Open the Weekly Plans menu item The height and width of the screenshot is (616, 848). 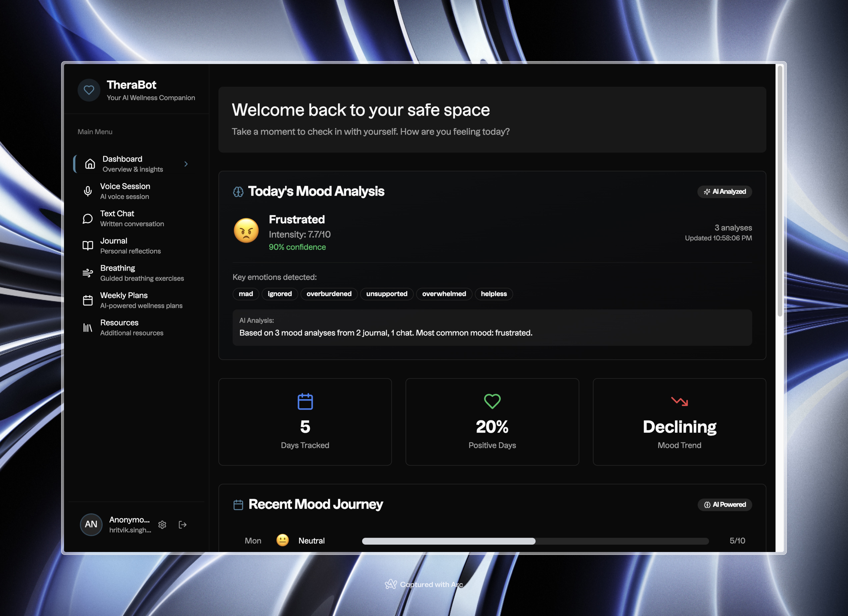point(133,300)
